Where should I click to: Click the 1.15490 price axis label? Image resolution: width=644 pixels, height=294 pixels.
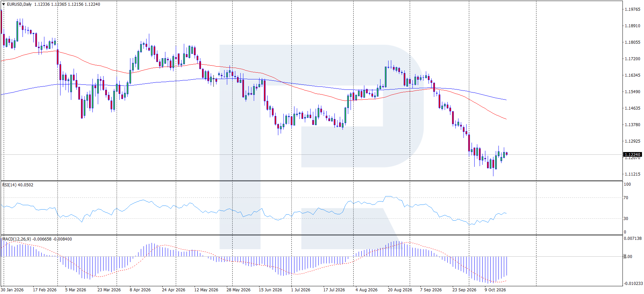coord(632,92)
